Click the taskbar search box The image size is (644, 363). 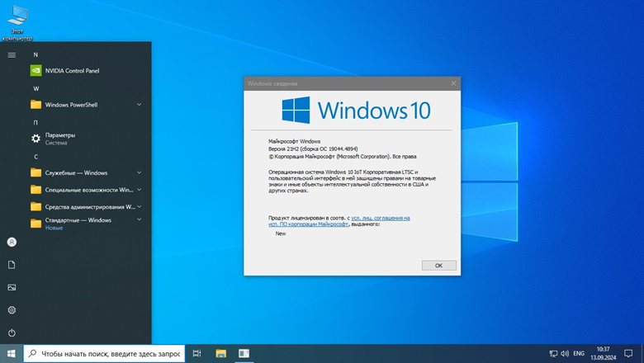click(x=105, y=353)
